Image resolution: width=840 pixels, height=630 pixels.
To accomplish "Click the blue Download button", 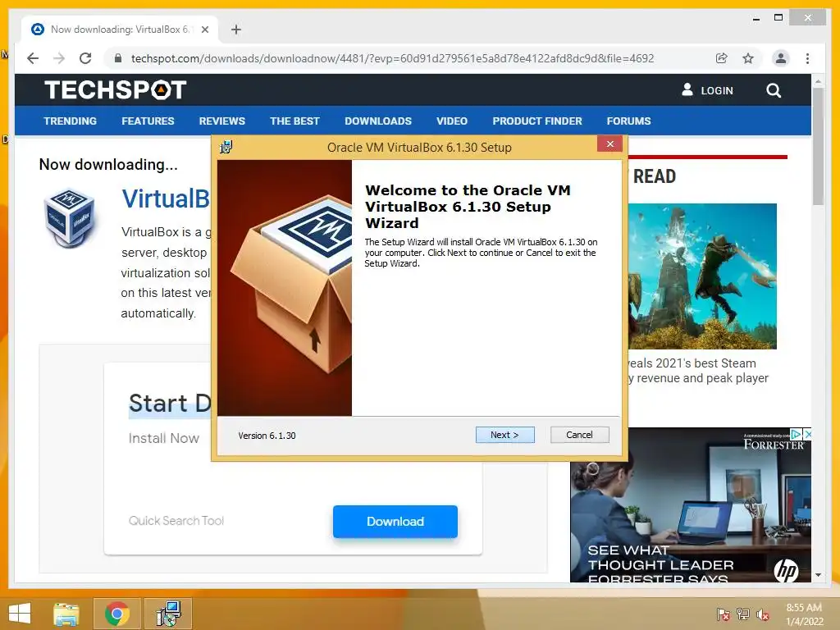I will pyautogui.click(x=395, y=521).
